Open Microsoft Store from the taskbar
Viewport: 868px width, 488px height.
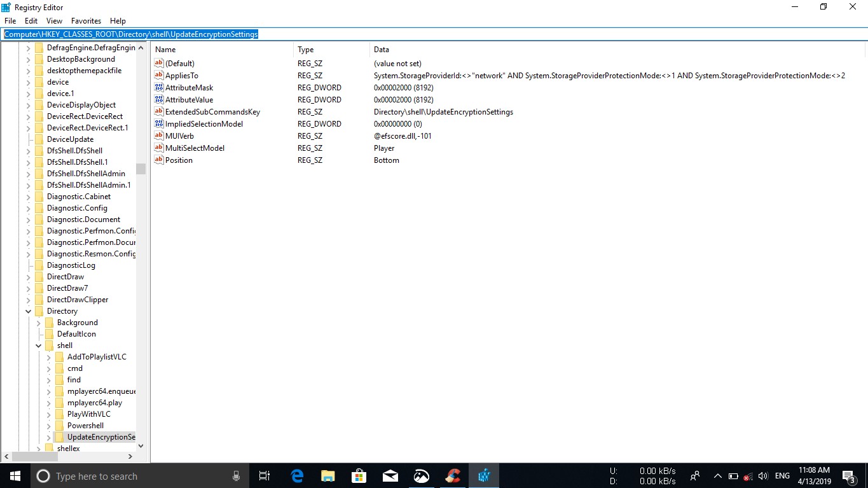click(x=359, y=476)
